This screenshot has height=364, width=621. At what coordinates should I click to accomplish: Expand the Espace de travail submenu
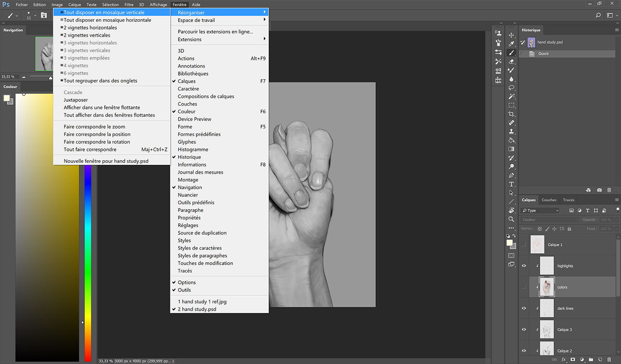tap(219, 20)
